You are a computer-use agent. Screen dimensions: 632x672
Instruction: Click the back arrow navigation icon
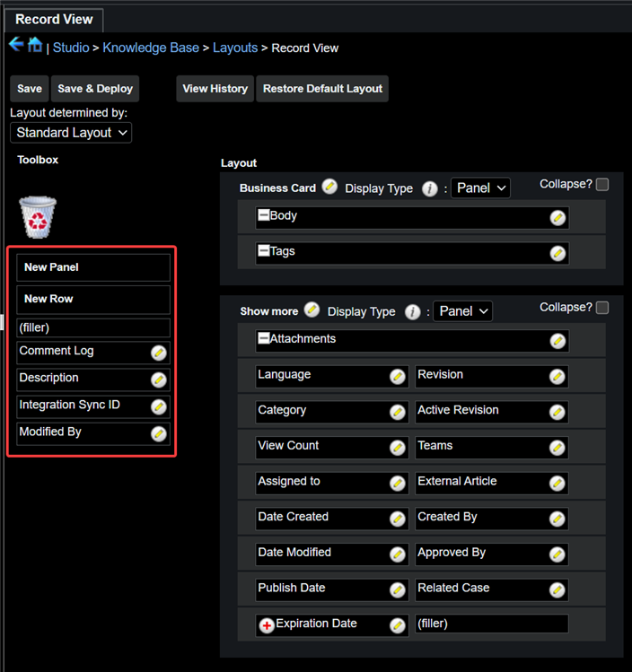16,45
